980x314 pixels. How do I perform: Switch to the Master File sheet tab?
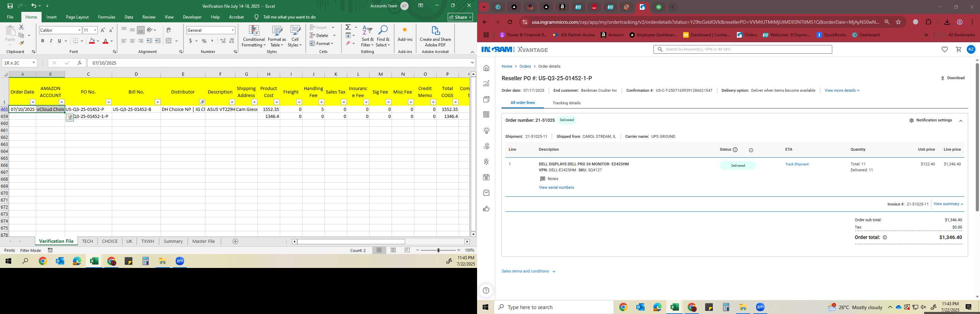pos(204,241)
